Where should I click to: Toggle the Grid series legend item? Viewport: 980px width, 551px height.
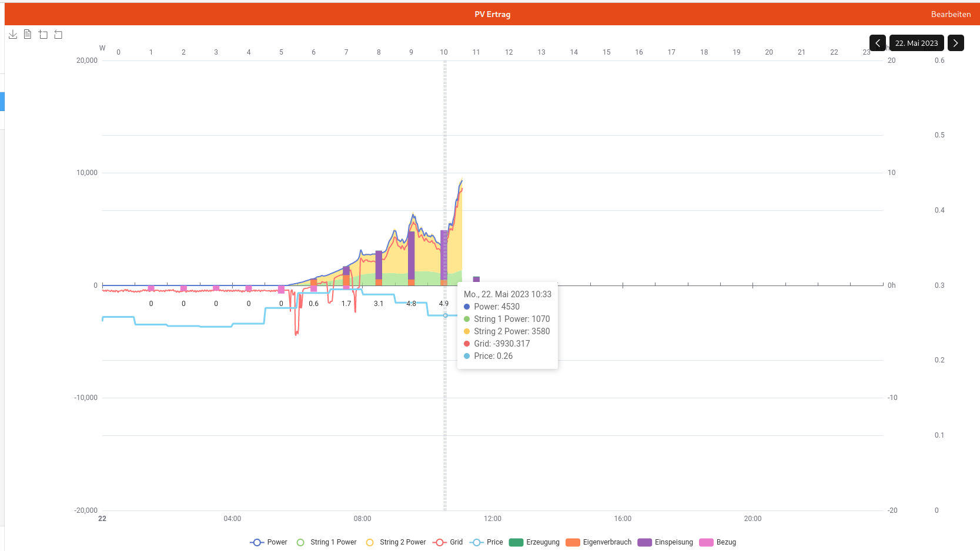pyautogui.click(x=448, y=542)
